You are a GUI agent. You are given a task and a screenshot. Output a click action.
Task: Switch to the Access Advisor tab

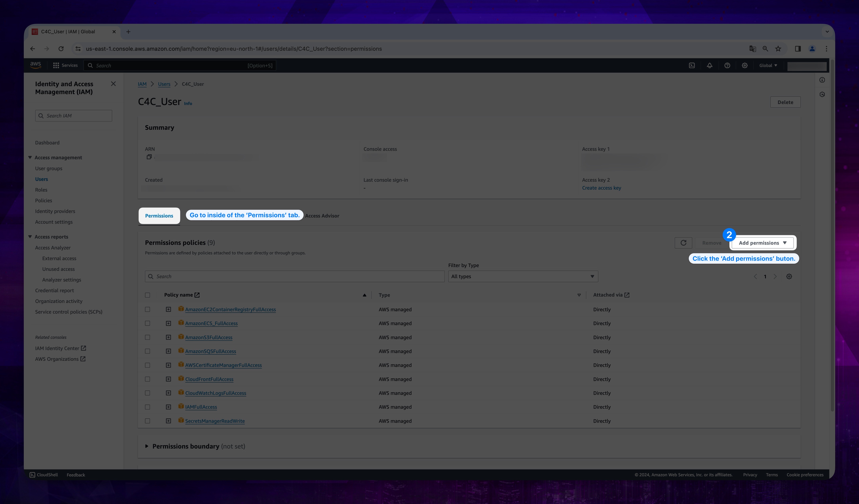tap(322, 216)
